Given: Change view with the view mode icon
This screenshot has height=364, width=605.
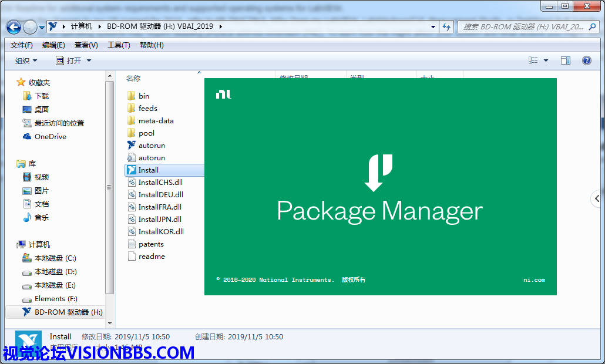Looking at the screenshot, I should 533,60.
